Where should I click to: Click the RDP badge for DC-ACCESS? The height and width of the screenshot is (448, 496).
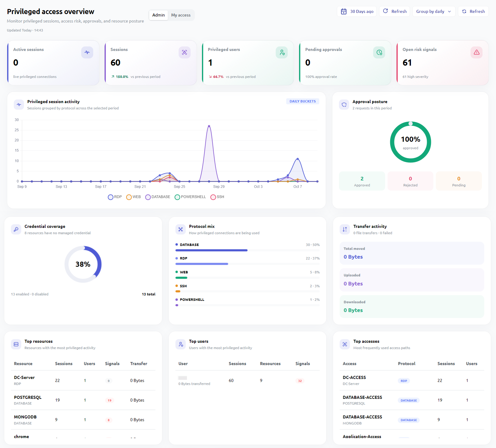click(404, 381)
